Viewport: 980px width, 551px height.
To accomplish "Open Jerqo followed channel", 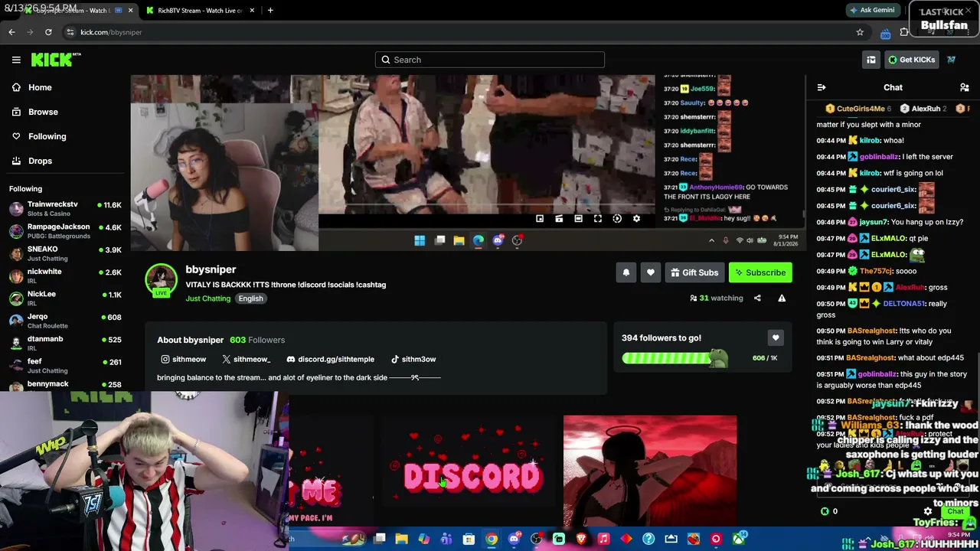I will 65,320.
